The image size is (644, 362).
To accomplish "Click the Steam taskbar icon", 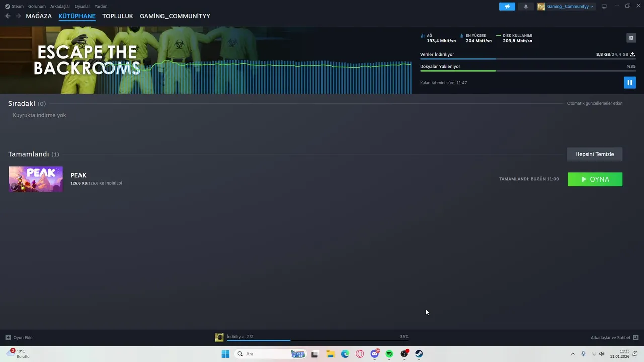I will point(419,354).
